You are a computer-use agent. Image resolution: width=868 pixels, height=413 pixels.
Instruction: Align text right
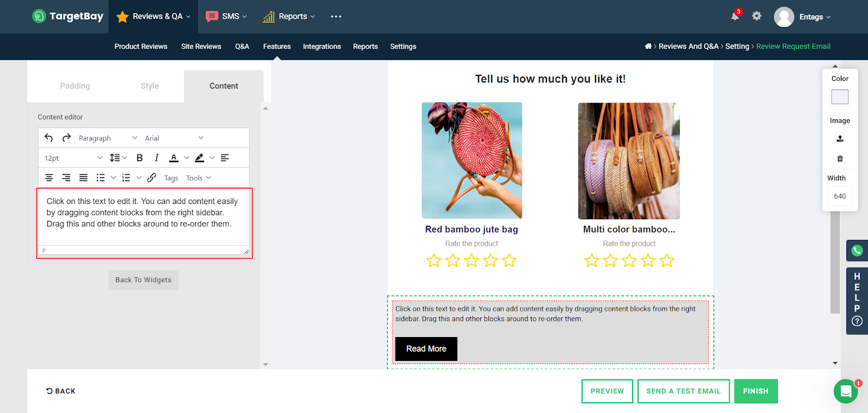(x=66, y=177)
